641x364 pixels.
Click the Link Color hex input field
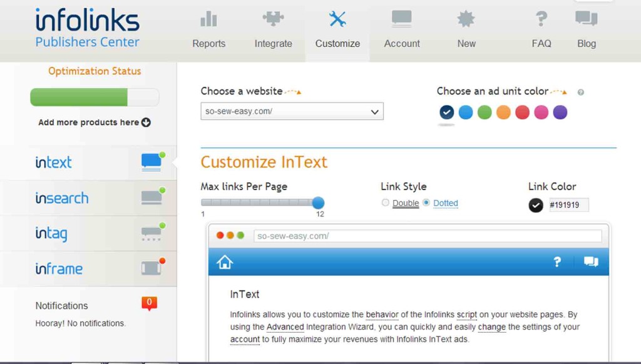coord(568,205)
